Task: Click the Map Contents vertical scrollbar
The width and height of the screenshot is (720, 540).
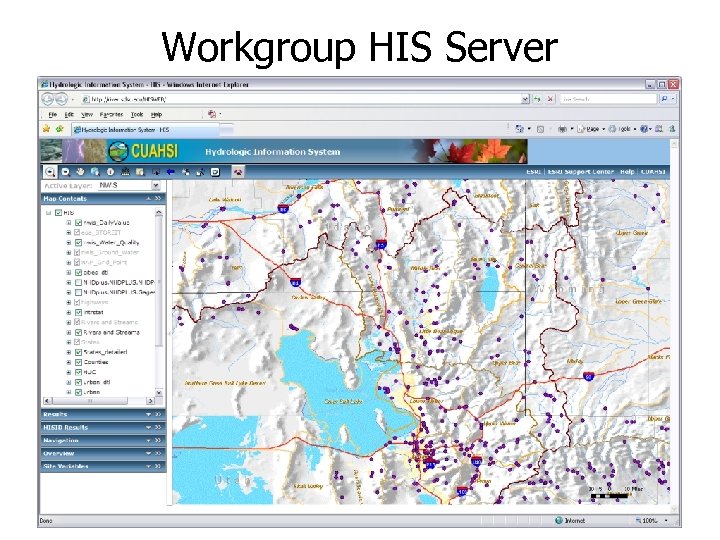Action: [x=159, y=303]
